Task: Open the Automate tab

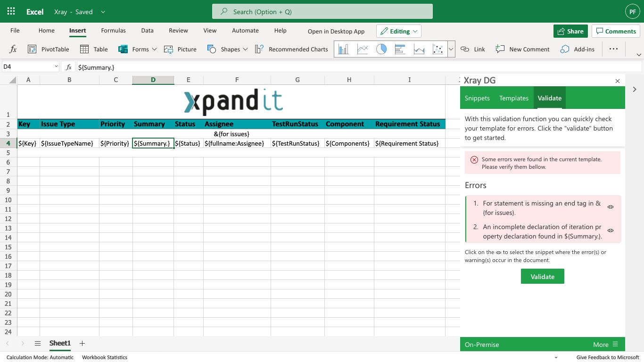Action: (x=245, y=30)
